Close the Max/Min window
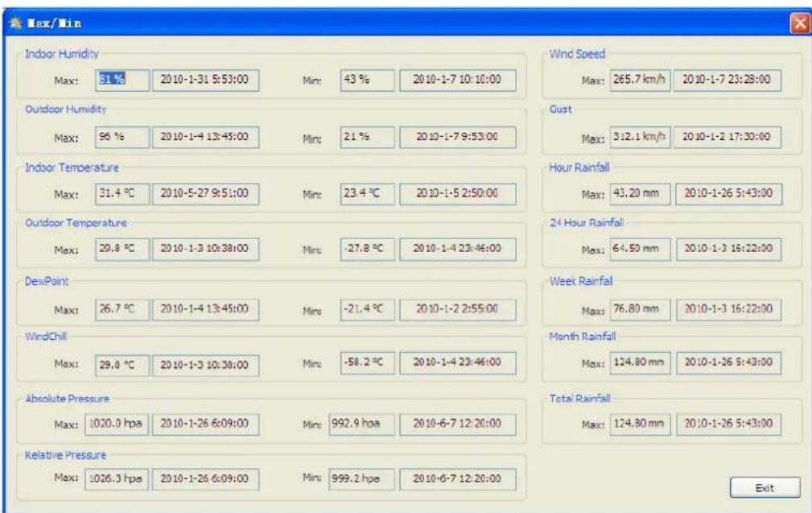 tap(798, 23)
